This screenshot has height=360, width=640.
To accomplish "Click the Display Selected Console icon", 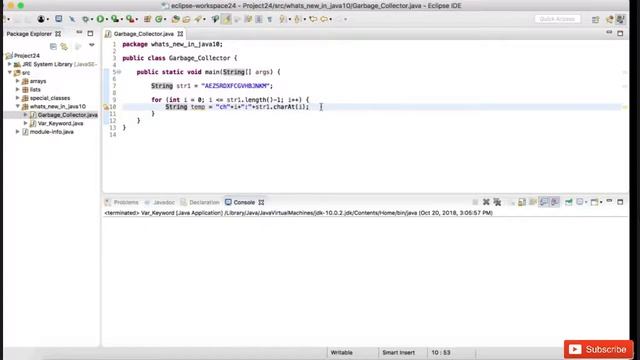I will coord(580,202).
